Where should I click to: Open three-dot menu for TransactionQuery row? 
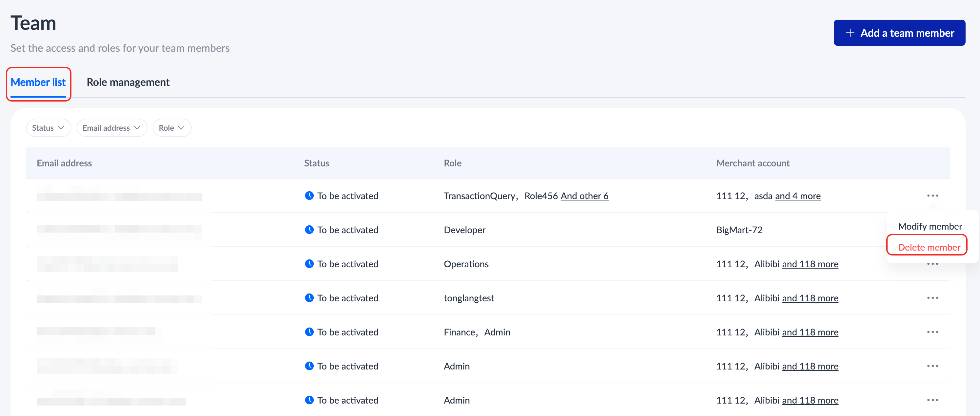(x=932, y=196)
